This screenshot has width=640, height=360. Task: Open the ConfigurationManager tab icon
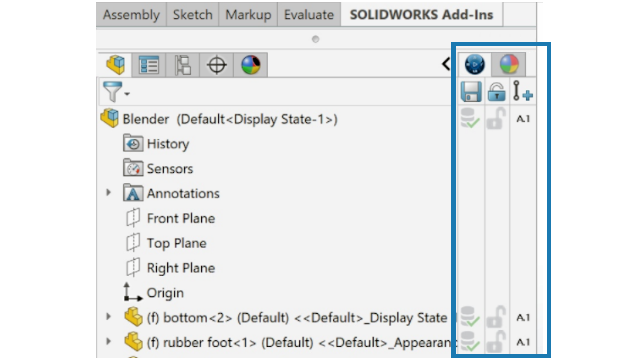182,64
